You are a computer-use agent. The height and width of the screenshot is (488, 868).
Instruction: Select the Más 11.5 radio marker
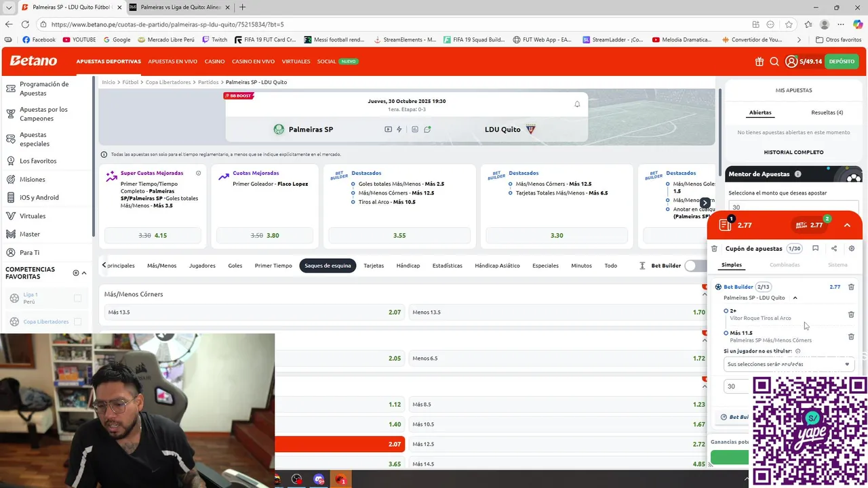(x=726, y=333)
